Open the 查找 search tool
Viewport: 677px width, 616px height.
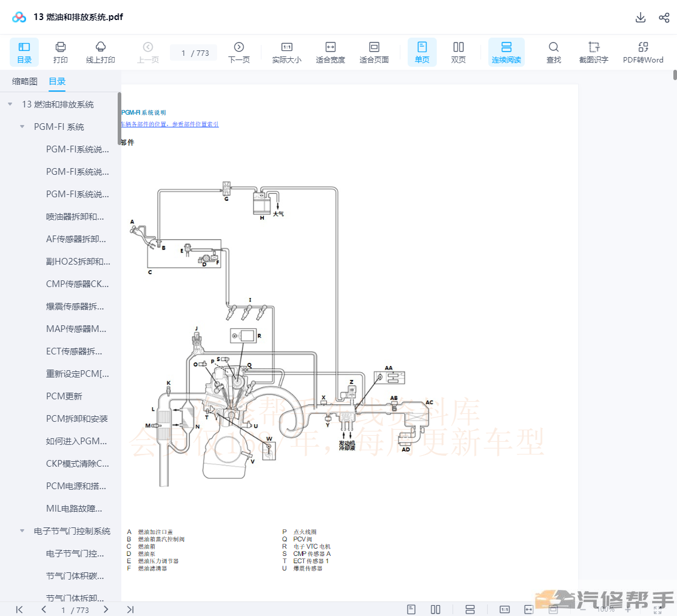point(553,52)
